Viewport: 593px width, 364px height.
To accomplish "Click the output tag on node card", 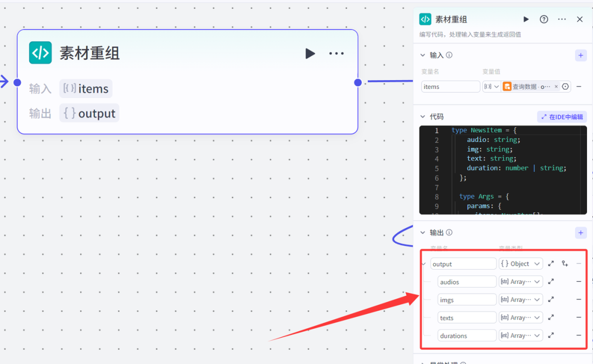I will pos(89,113).
